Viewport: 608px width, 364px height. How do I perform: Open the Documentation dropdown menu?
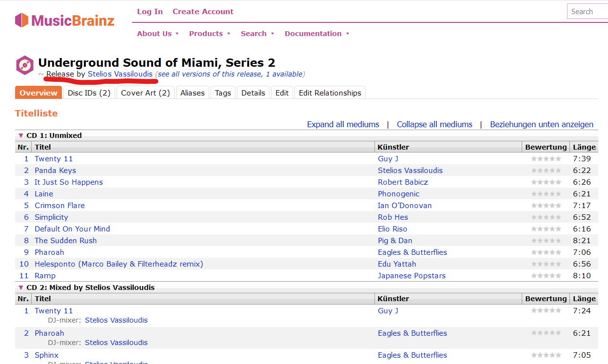tap(317, 34)
